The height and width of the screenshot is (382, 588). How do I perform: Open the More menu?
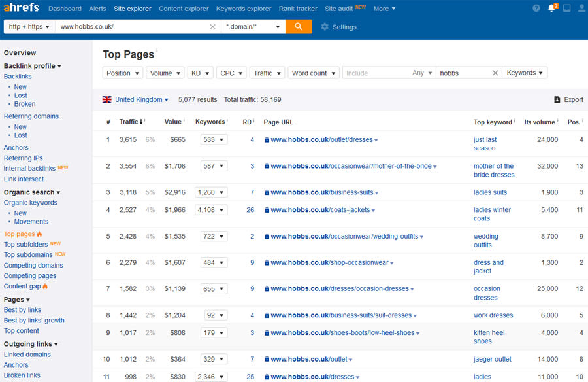pos(384,9)
